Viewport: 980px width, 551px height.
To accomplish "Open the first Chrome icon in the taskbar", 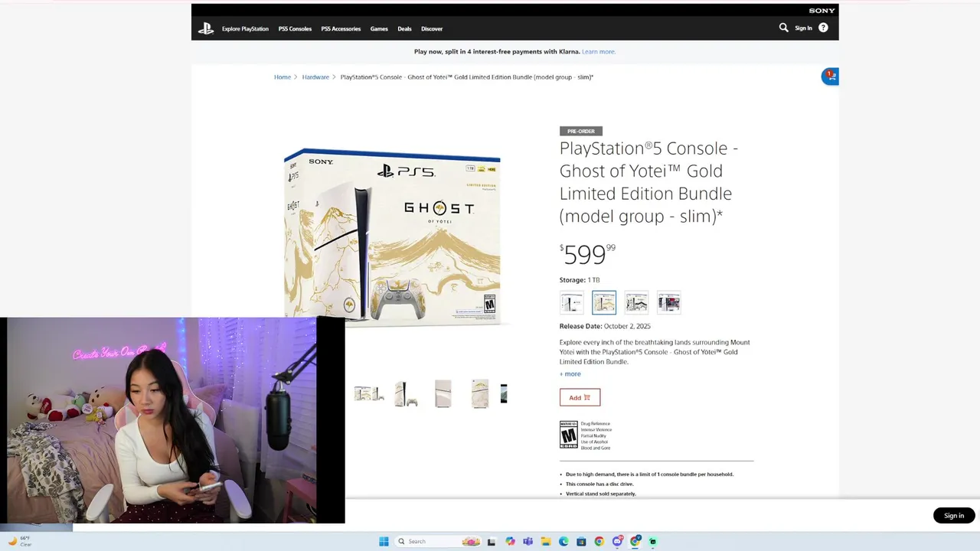I will [x=599, y=541].
